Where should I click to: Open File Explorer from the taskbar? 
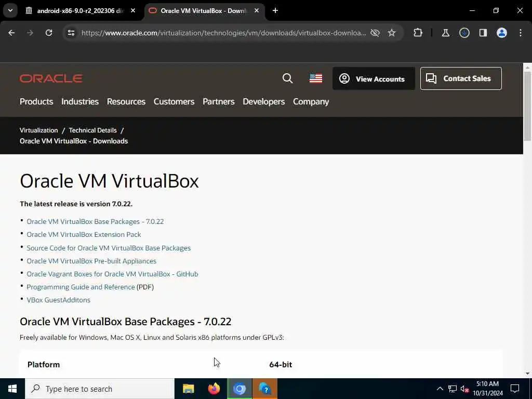click(188, 389)
